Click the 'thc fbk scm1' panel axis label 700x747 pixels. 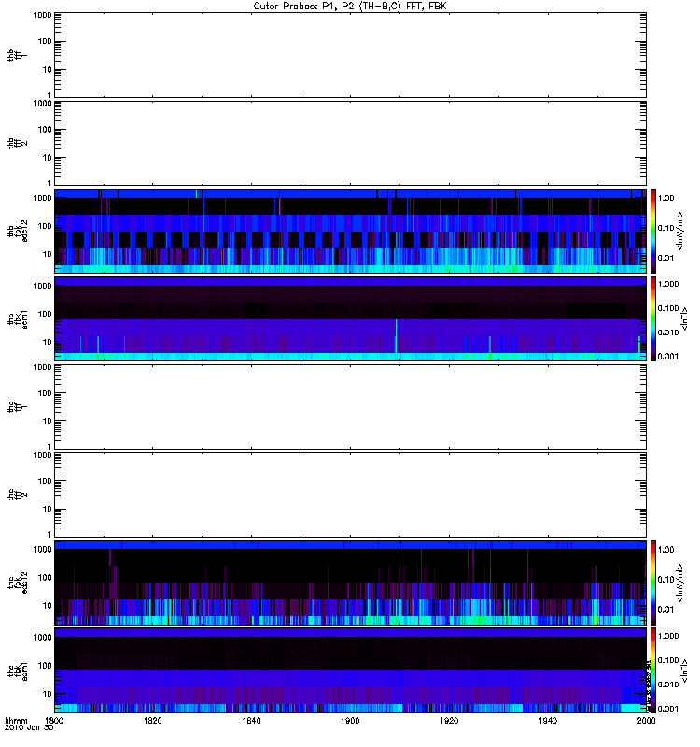point(17,670)
